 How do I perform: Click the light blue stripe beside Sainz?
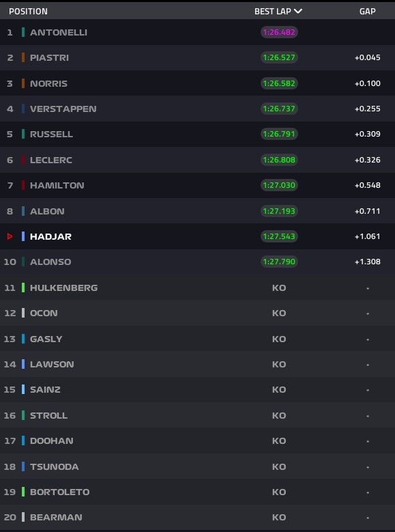23,389
